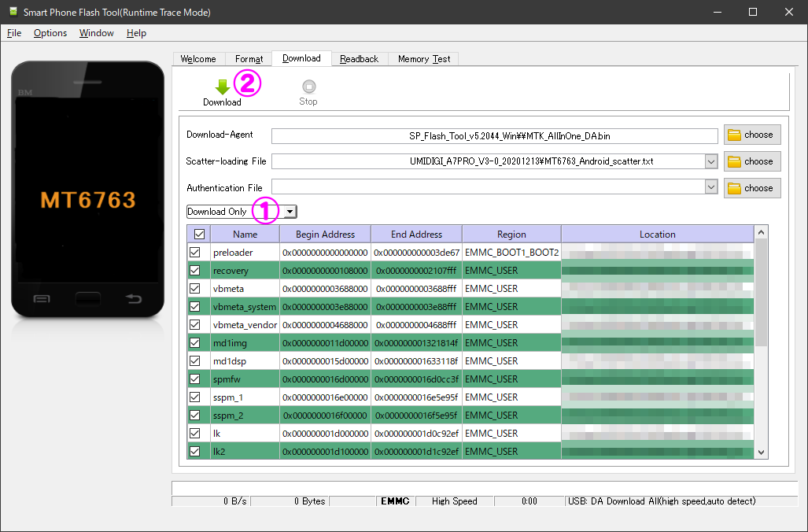Uncheck the md1img partition checkbox
Viewport: 808px width, 532px height.
[195, 342]
